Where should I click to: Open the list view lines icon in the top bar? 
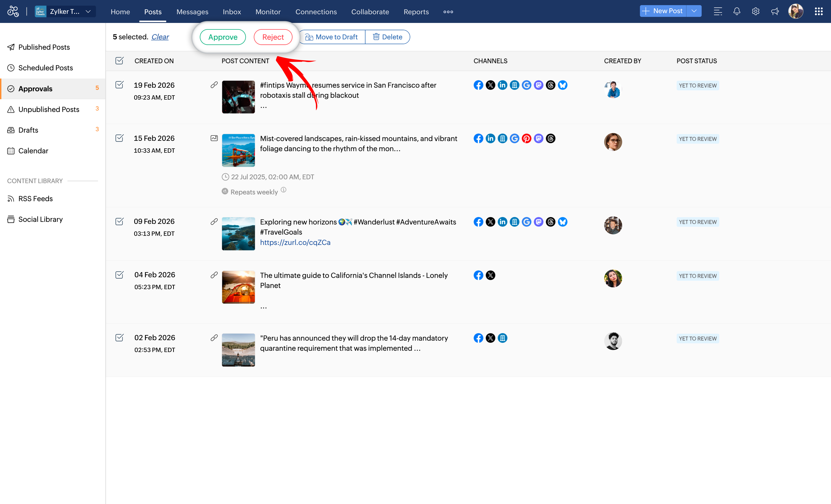tap(718, 11)
